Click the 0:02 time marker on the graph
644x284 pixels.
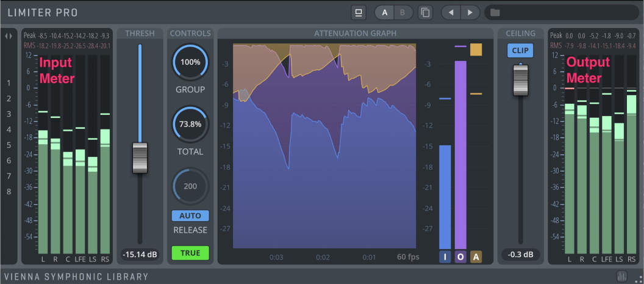point(323,257)
